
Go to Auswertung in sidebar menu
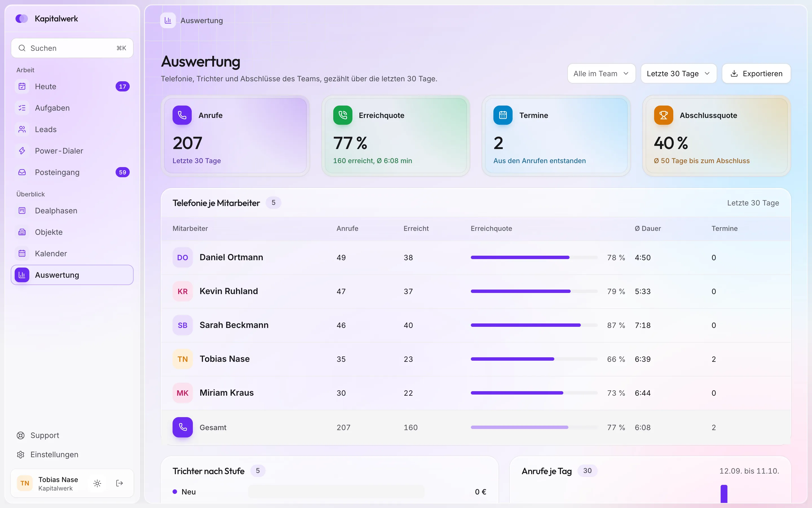(72, 275)
